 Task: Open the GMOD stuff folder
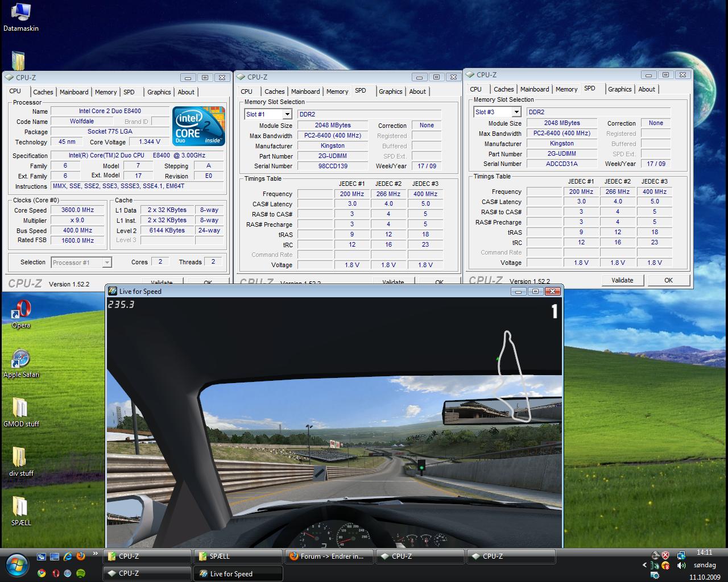(x=21, y=413)
